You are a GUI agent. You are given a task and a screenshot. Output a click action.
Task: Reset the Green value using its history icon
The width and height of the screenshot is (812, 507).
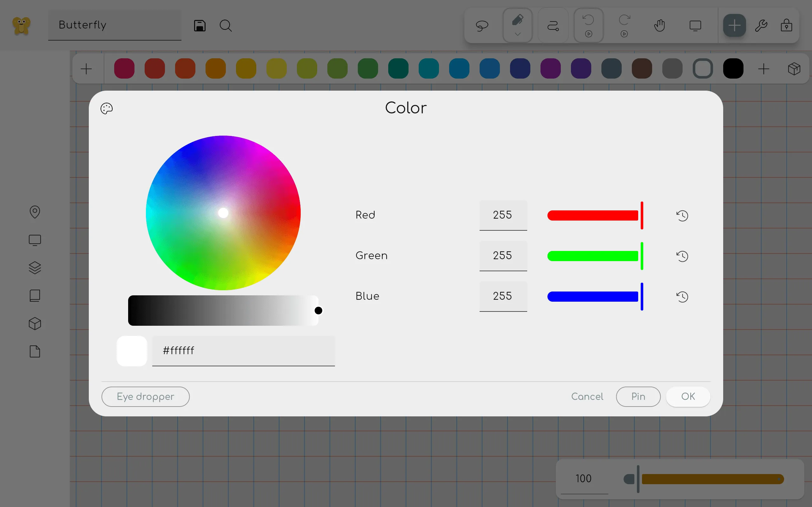pyautogui.click(x=683, y=256)
